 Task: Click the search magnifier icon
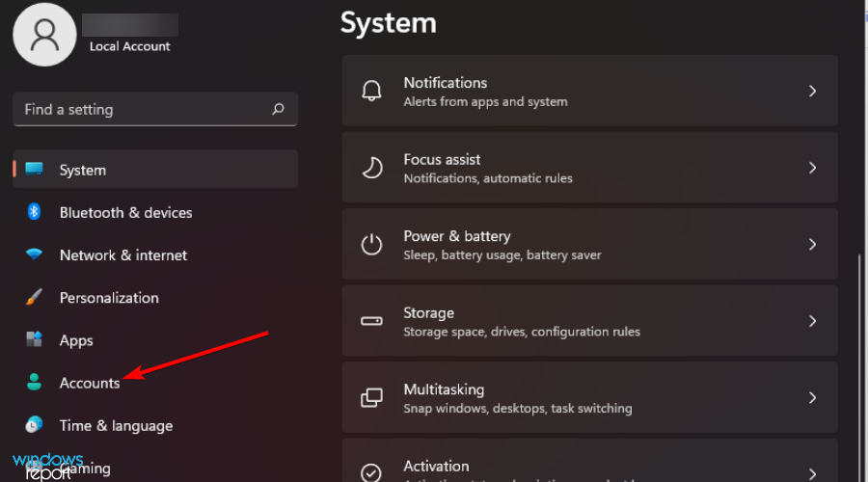278,109
